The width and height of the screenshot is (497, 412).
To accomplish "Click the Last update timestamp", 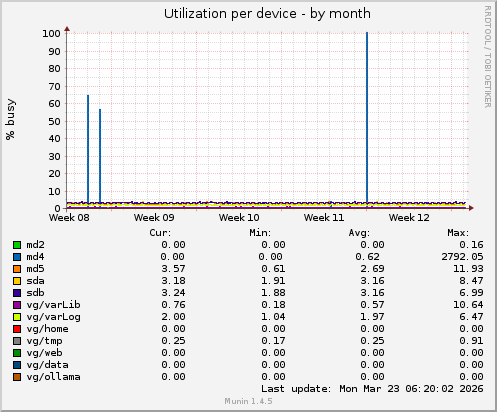I will [372, 389].
